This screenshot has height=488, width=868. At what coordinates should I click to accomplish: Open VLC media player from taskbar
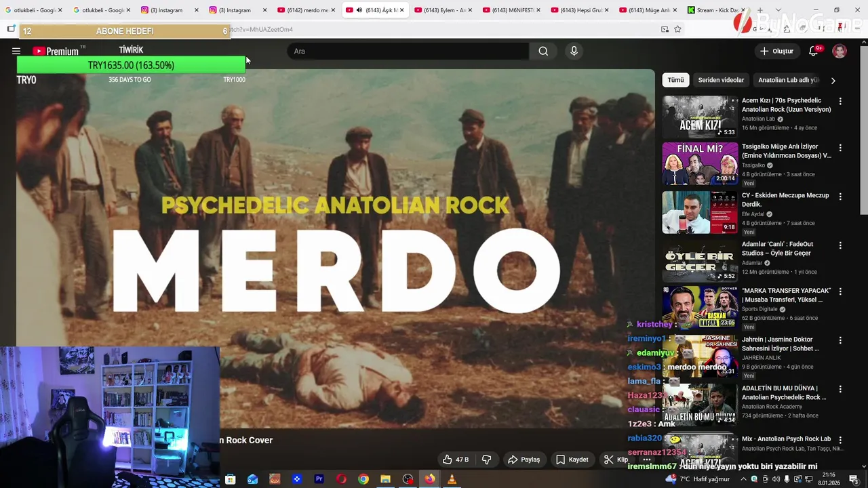[452, 479]
